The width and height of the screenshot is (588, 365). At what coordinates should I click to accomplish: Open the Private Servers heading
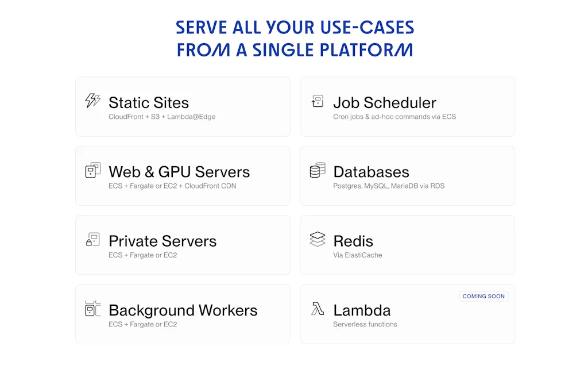163,241
